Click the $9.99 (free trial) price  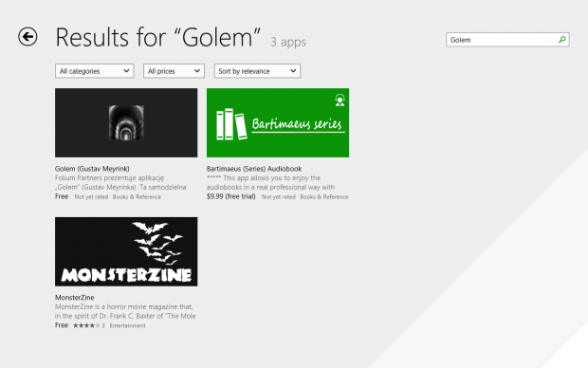(231, 196)
